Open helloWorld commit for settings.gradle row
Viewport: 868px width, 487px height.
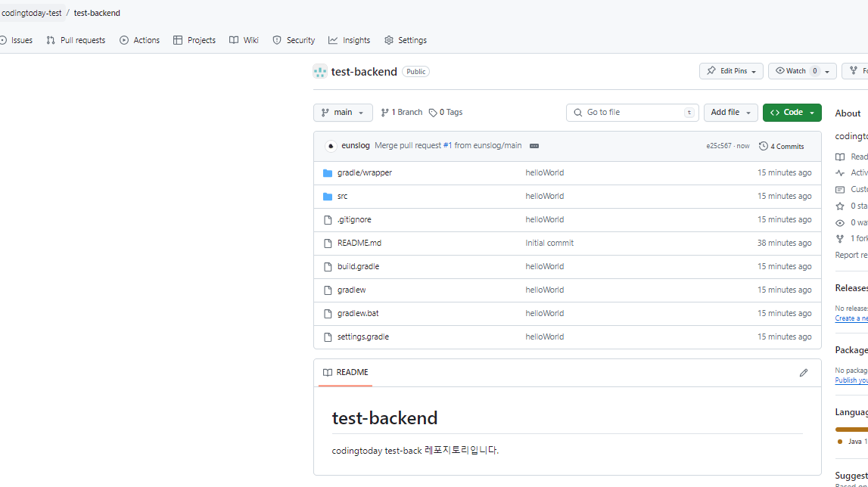pos(545,337)
